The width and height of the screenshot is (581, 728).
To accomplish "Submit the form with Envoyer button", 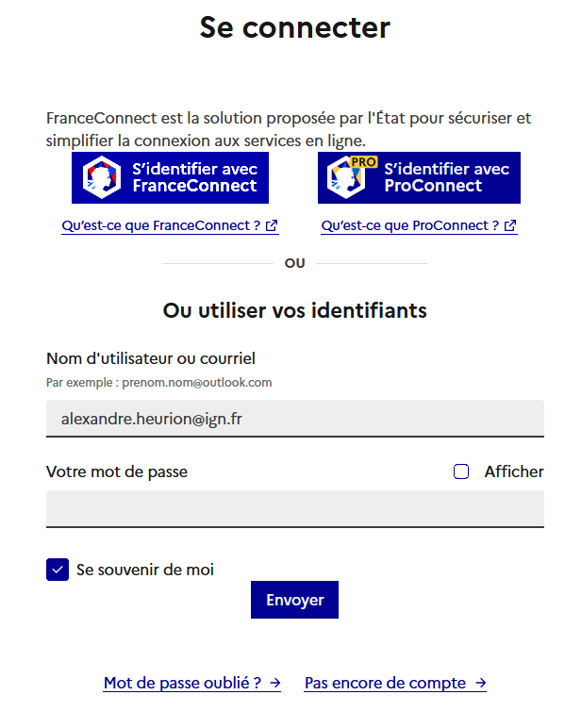I will (x=294, y=600).
